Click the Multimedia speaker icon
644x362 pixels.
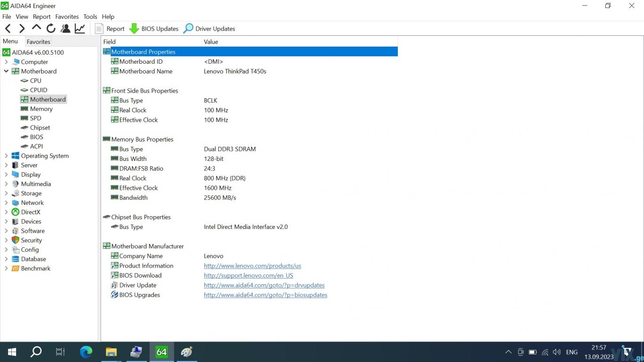click(15, 184)
